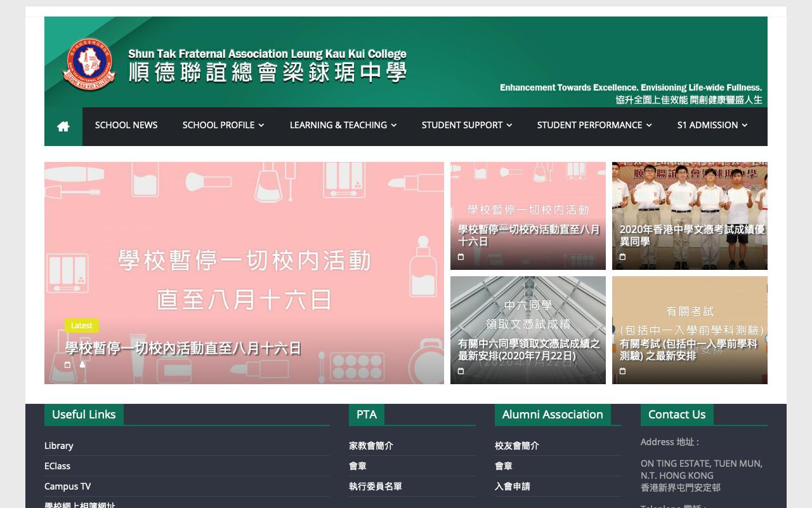Open the Student Support dropdown
Image resolution: width=812 pixels, height=508 pixels.
click(x=466, y=125)
